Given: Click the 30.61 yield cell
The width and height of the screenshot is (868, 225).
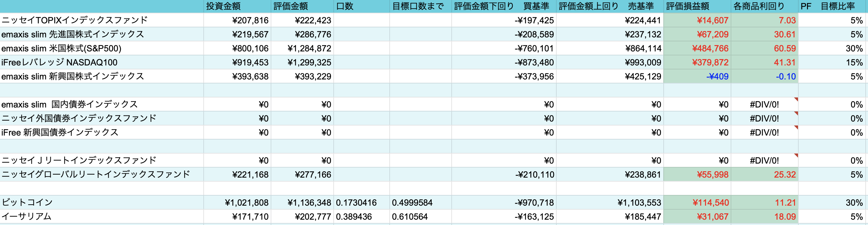Looking at the screenshot, I should (765, 34).
